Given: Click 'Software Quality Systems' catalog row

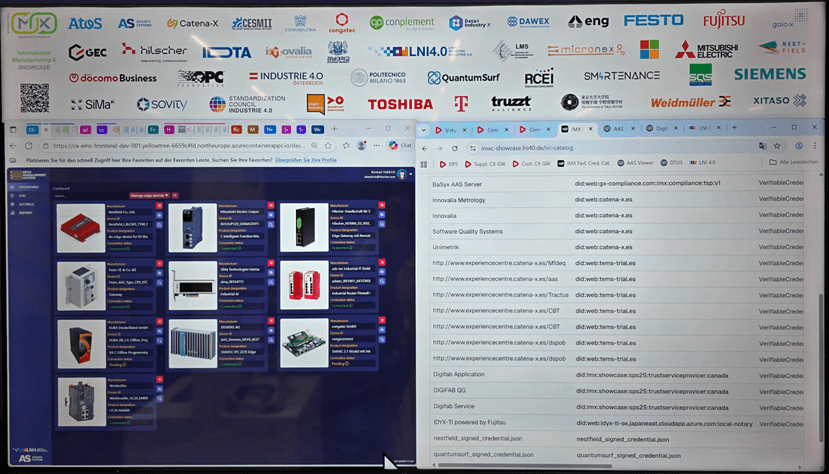Looking at the screenshot, I should click(617, 231).
